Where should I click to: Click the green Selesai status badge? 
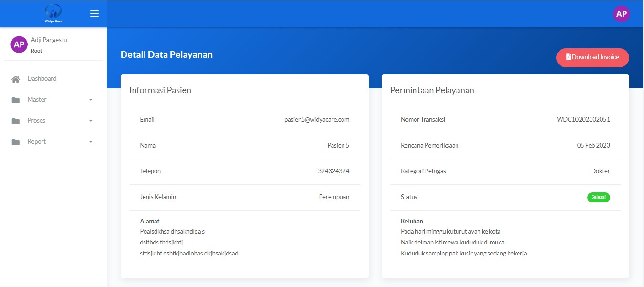pos(598,197)
